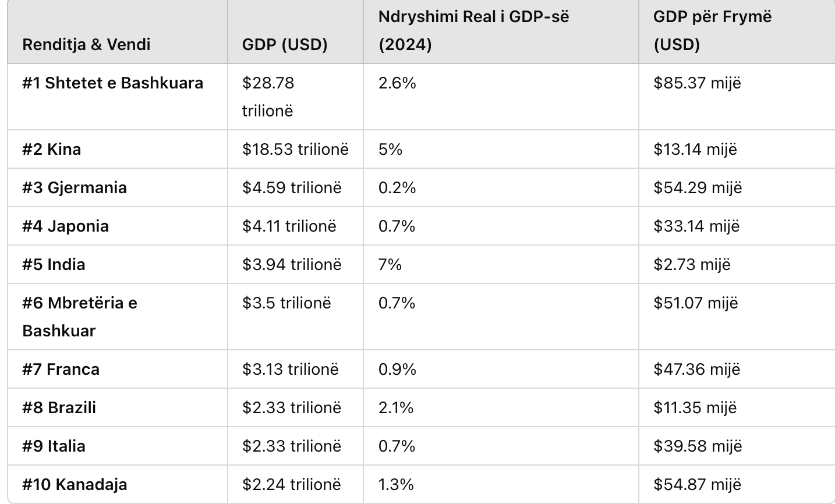Select China's "$18.53 trilionë" GDP cell
The width and height of the screenshot is (835, 504).
click(295, 149)
